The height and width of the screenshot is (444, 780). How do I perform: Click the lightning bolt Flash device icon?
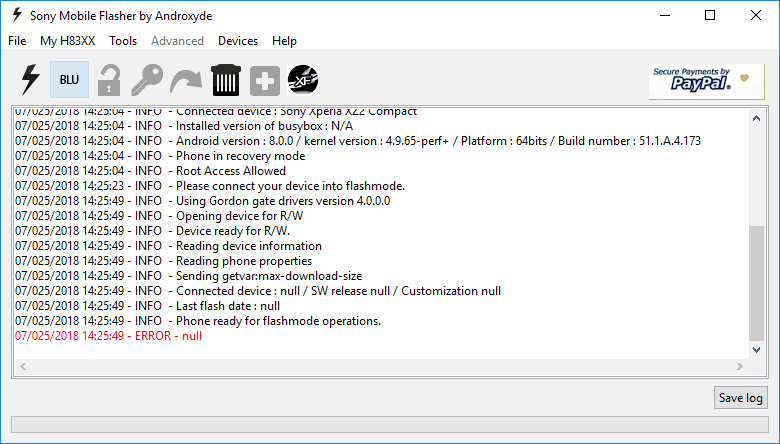tap(30, 80)
